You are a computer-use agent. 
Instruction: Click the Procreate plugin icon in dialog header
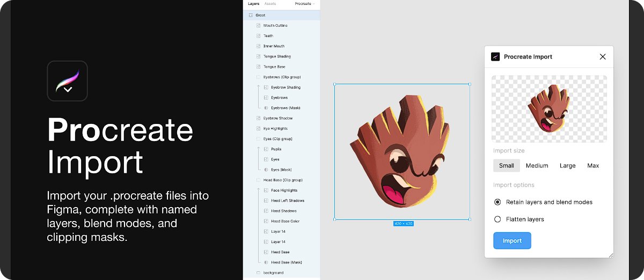pyautogui.click(x=495, y=57)
